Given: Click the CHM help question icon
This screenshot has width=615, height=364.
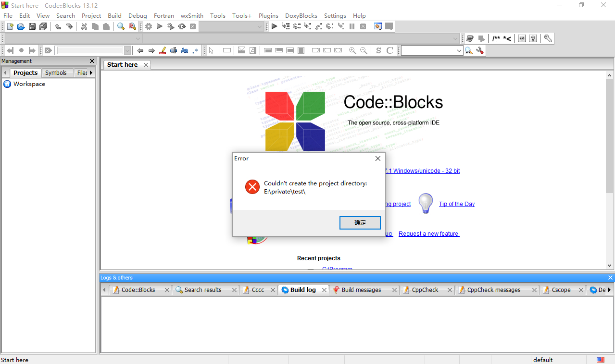Looking at the screenshot, I should point(533,38).
